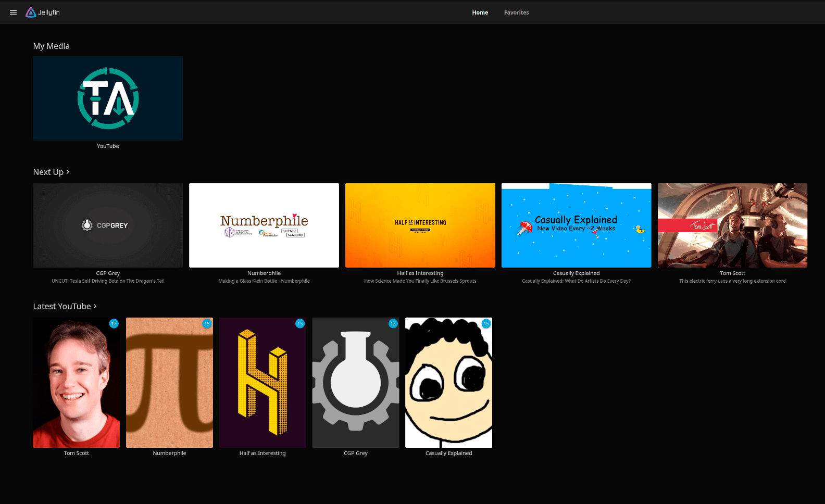Click the 17 unplayed badge on Tom Scott
825x504 pixels.
click(114, 324)
